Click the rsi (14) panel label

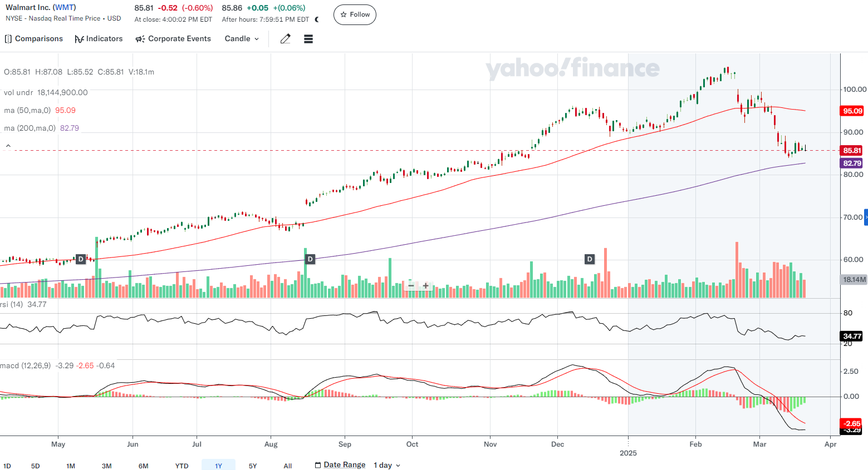pyautogui.click(x=11, y=304)
